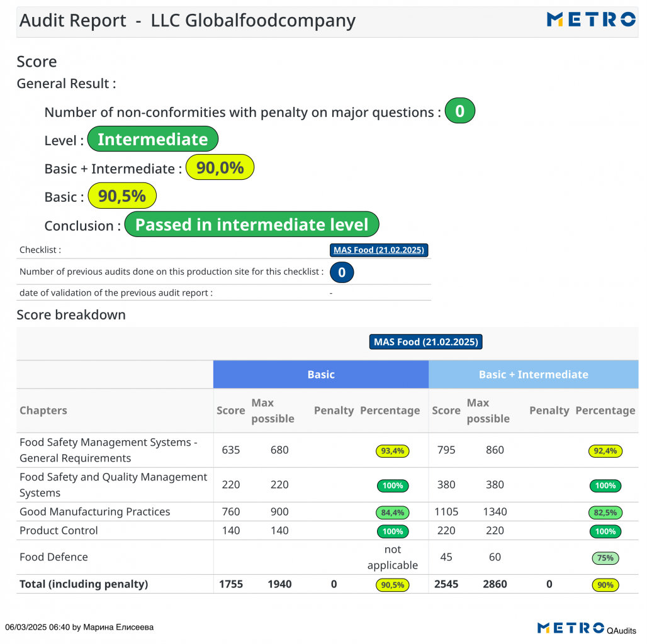The height and width of the screenshot is (644, 647).
Task: Click the total max possible 2860
Action: click(495, 584)
